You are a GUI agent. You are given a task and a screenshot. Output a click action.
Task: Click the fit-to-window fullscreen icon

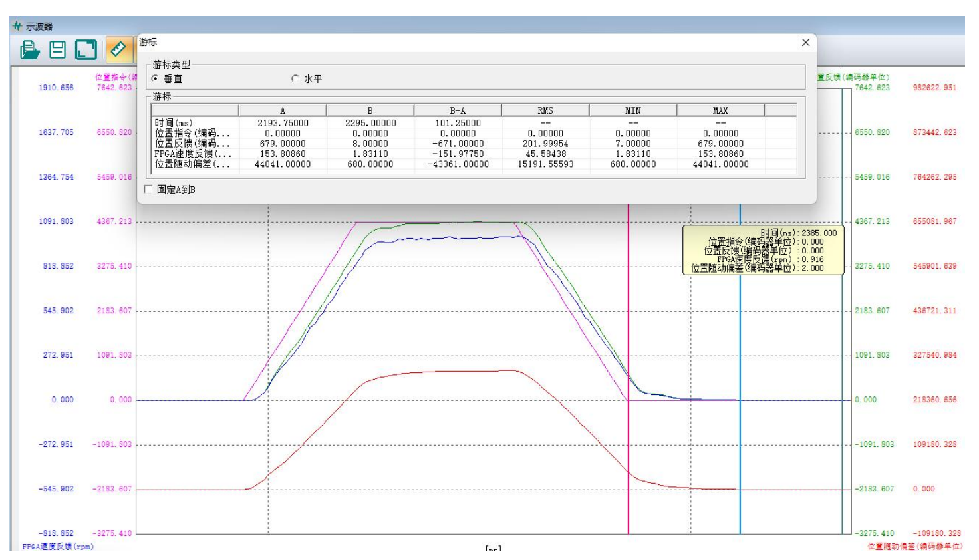tap(86, 50)
